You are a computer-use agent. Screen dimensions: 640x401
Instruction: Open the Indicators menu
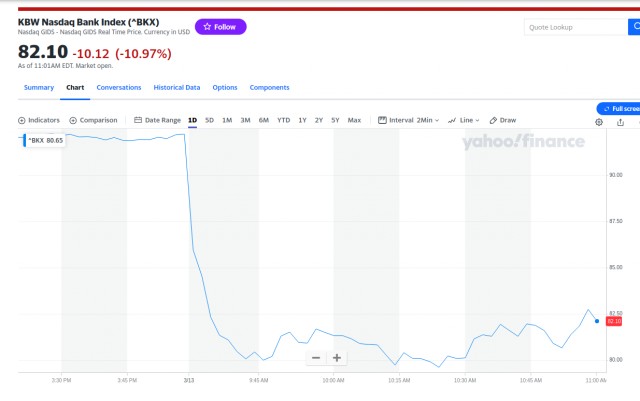point(39,120)
